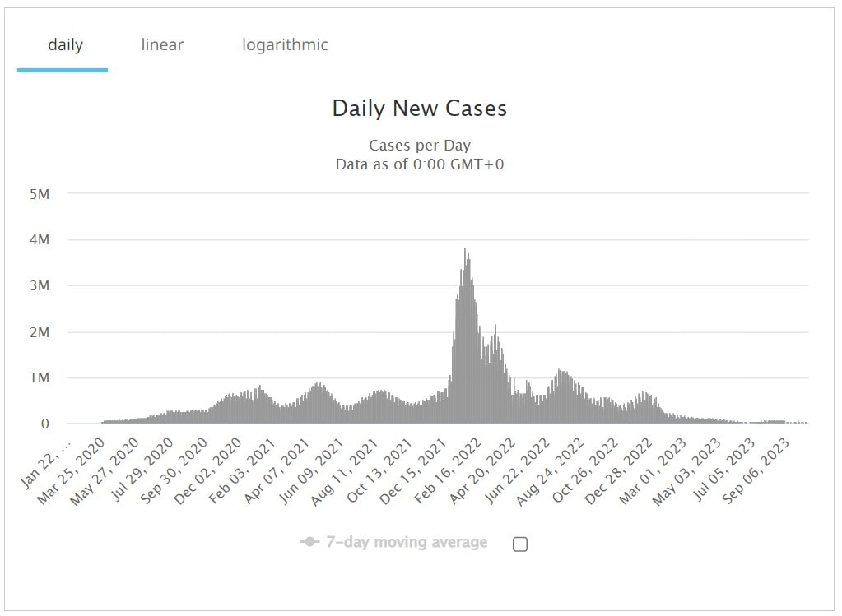Select a bar in the Dec 02, 2020 wave
This screenshot has width=842, height=616.
239,403
